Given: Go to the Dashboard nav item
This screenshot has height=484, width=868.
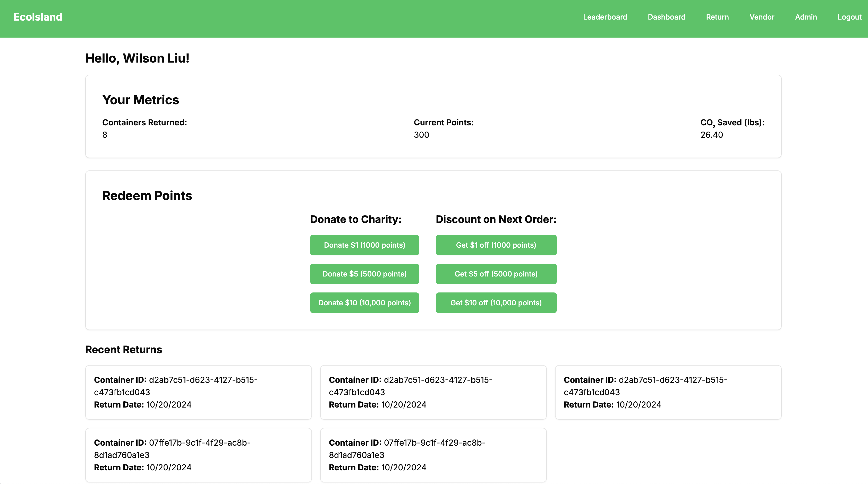Looking at the screenshot, I should click(666, 17).
